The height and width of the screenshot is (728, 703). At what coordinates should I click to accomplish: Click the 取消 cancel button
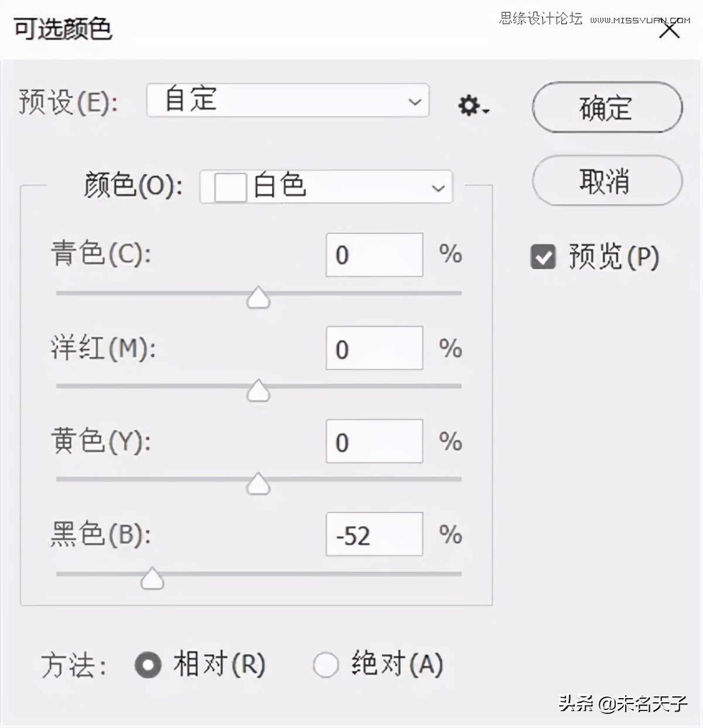tap(606, 182)
